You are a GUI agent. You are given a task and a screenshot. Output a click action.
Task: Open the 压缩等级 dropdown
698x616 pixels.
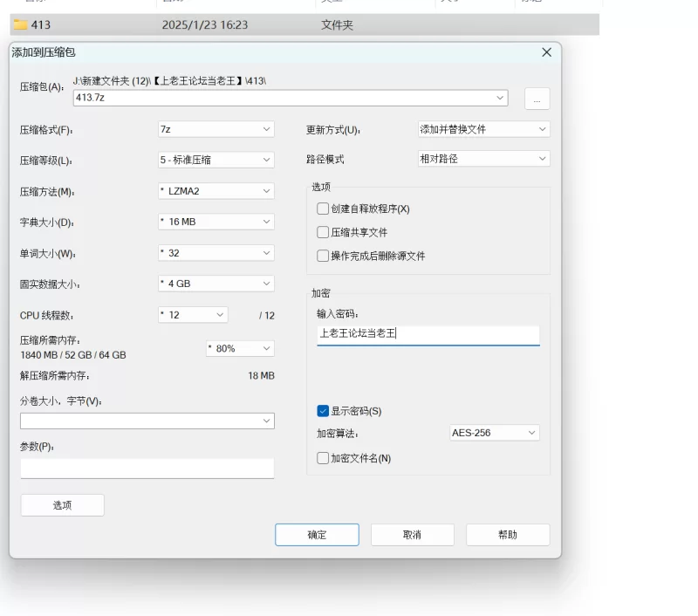pyautogui.click(x=216, y=160)
